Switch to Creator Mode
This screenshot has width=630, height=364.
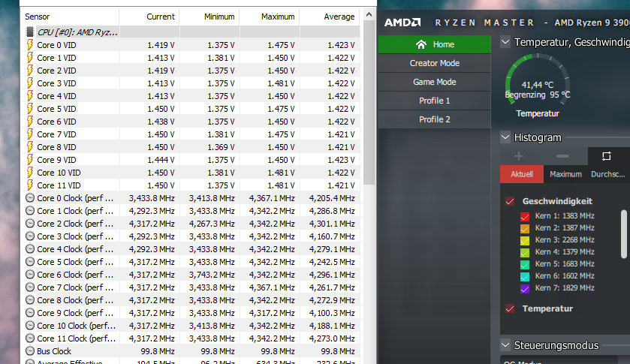pyautogui.click(x=434, y=63)
